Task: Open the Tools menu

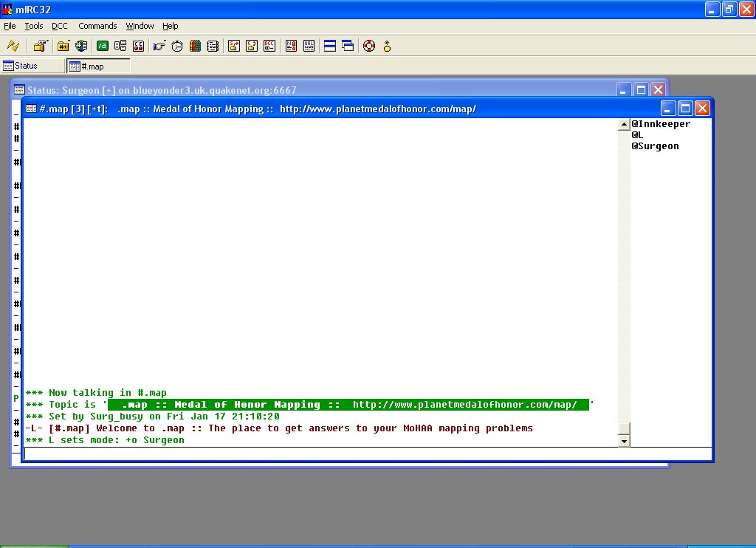Action: (34, 26)
